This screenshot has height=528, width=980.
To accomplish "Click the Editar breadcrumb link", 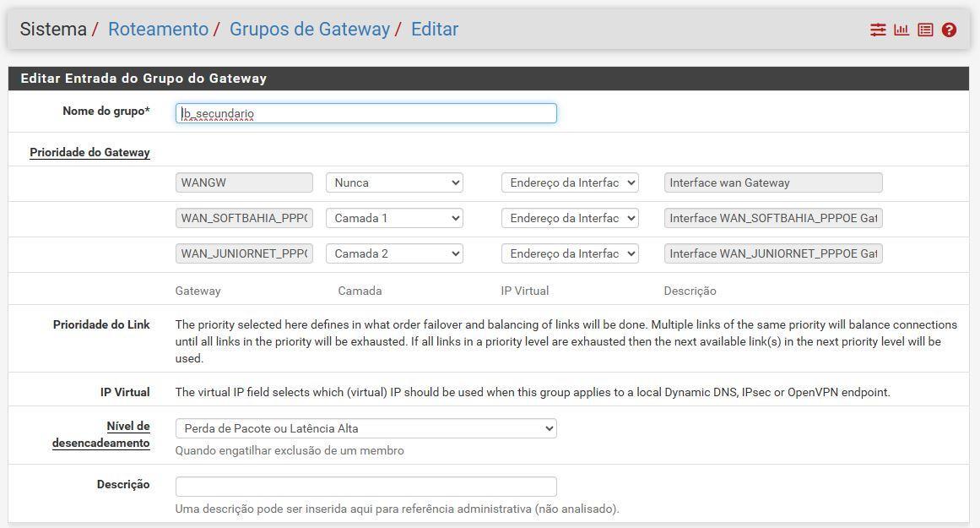I will point(435,29).
